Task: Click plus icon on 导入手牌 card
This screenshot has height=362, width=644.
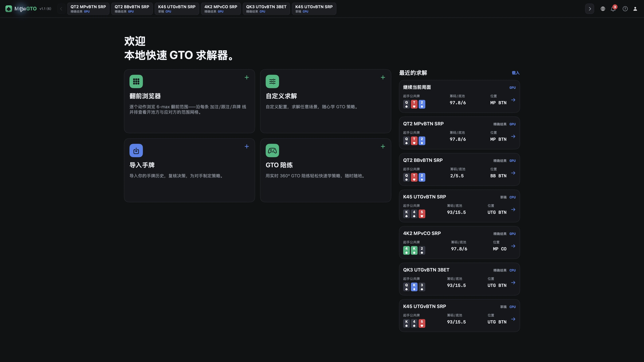Action: click(247, 146)
